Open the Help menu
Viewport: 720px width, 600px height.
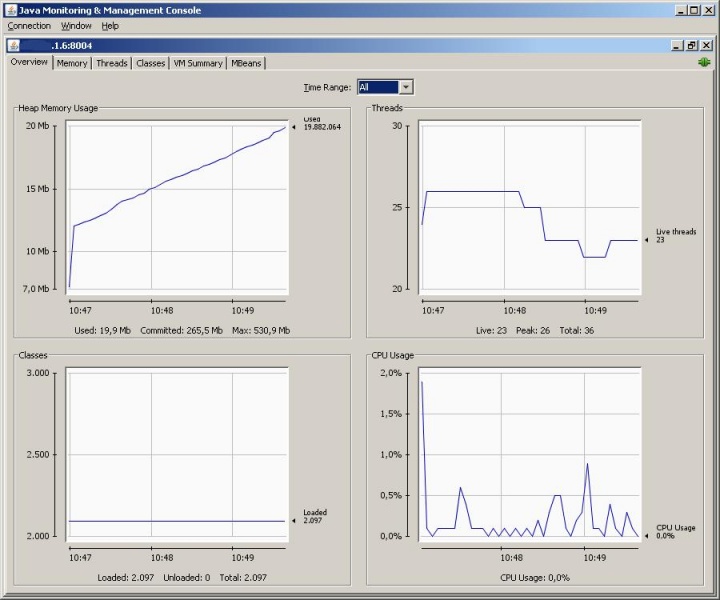coord(110,26)
